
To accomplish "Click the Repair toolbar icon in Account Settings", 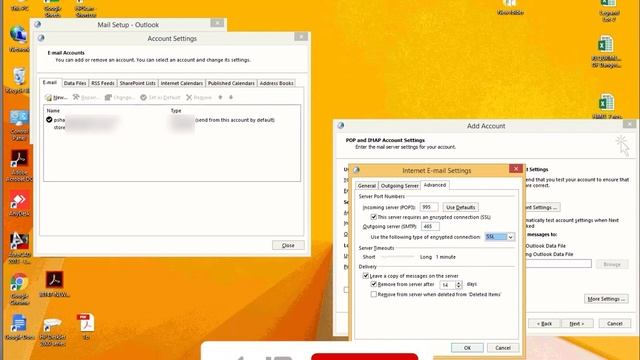I will click(86, 98).
